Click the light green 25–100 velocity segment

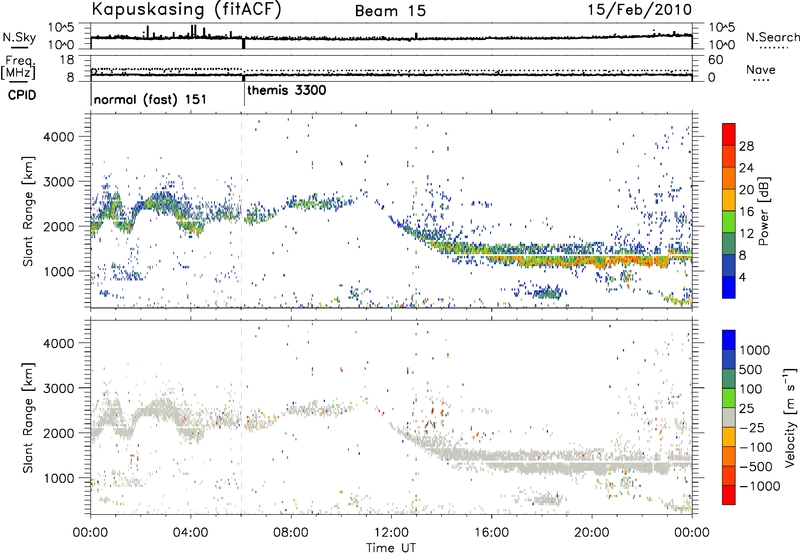click(x=729, y=398)
